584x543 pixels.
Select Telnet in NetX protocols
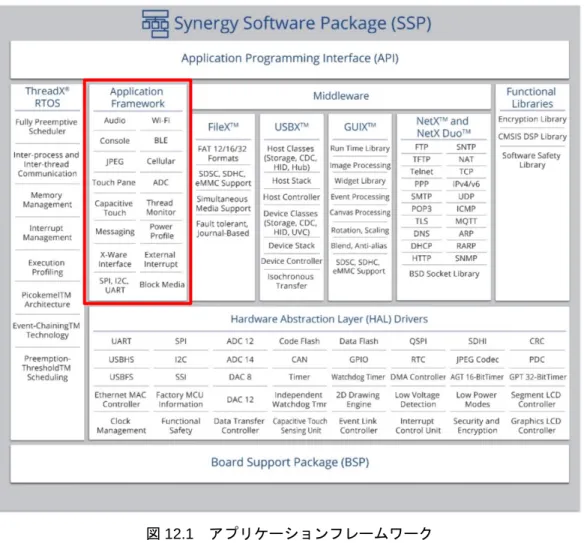[422, 172]
